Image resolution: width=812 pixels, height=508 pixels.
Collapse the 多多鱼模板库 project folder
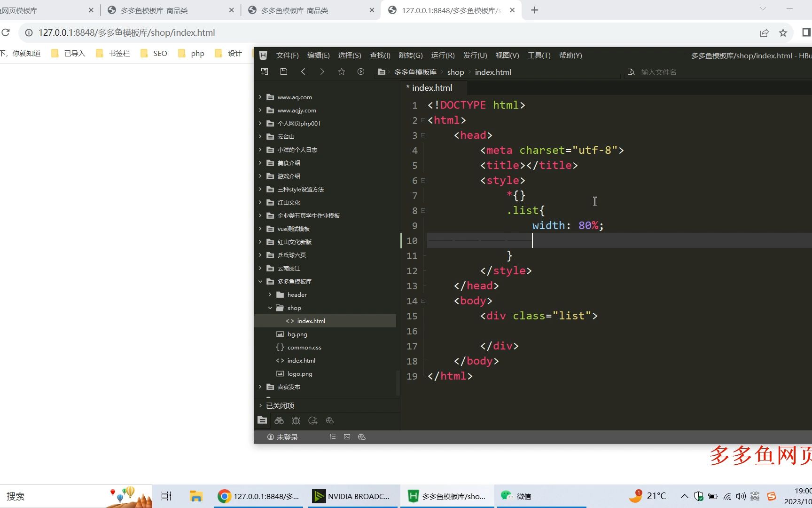260,281
